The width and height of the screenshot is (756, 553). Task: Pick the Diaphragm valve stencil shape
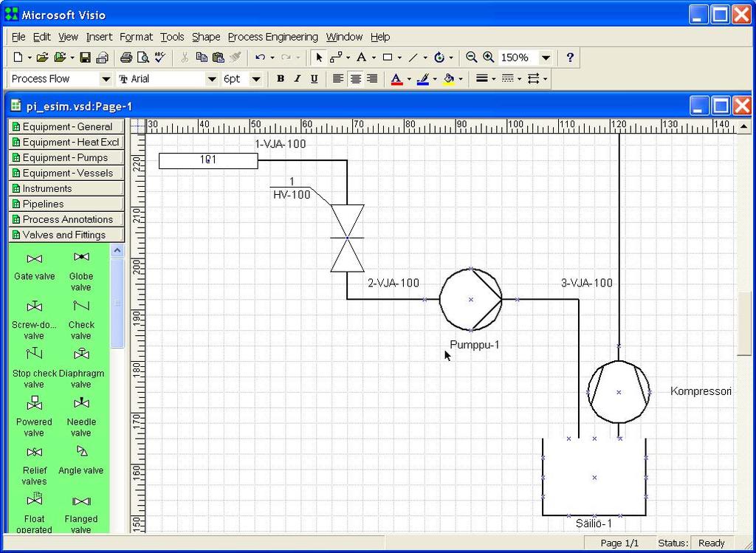[x=81, y=369]
